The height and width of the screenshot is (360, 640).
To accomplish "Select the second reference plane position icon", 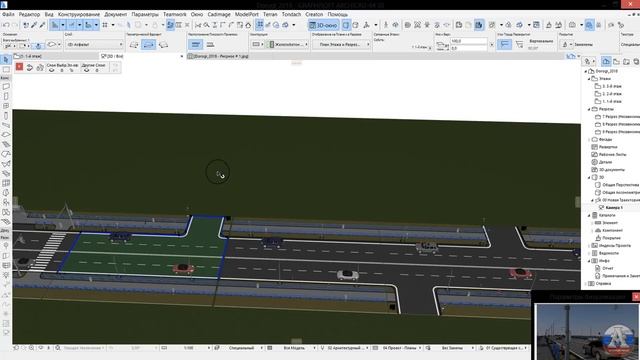I will (210, 44).
